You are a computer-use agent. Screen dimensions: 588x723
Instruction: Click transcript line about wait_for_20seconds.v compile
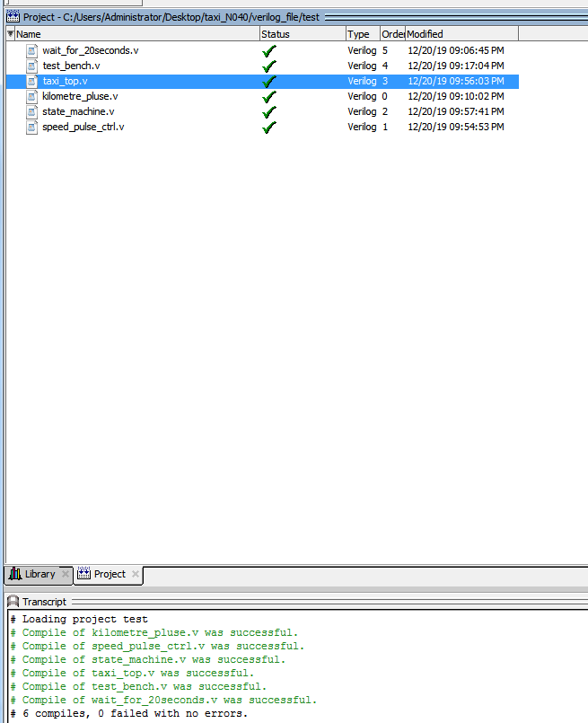tap(163, 700)
